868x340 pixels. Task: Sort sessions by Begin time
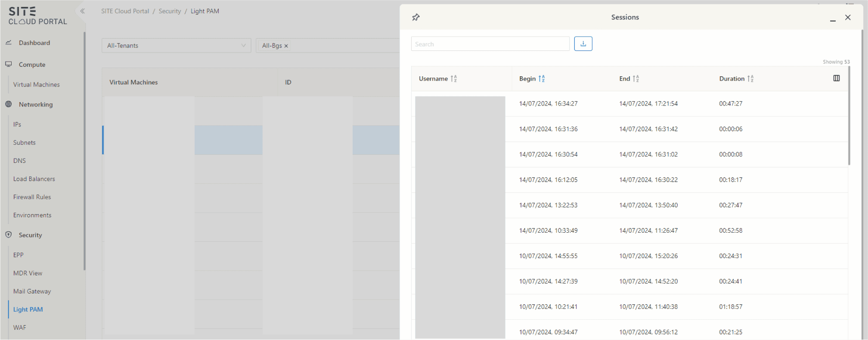(x=541, y=79)
